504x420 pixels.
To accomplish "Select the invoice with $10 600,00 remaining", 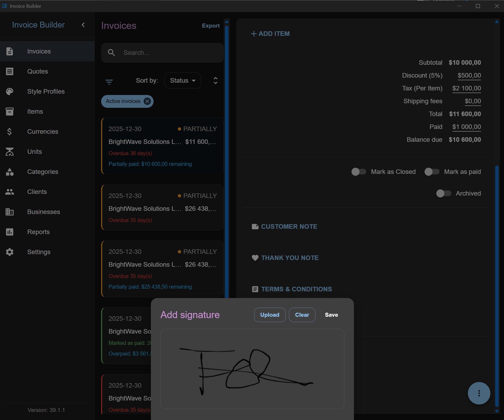I will point(162,146).
